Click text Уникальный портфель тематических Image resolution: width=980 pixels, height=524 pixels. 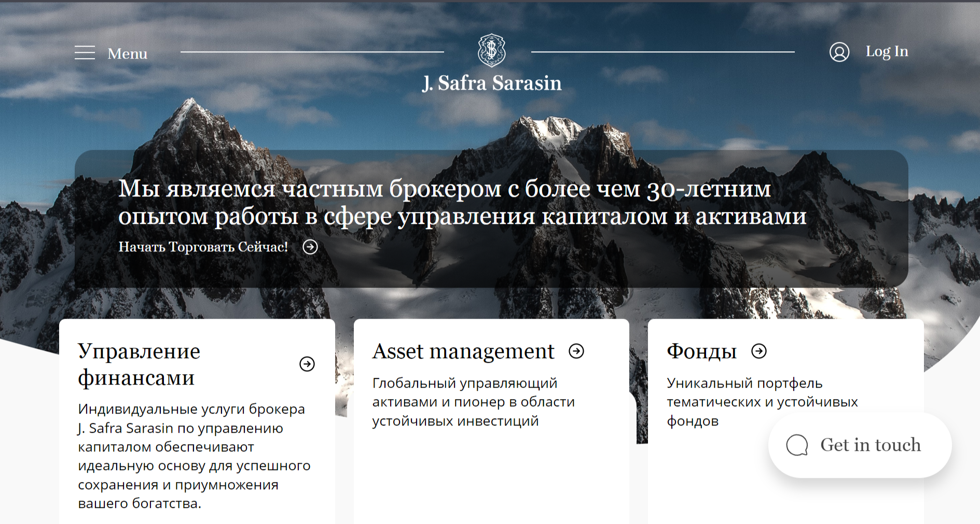pos(762,402)
